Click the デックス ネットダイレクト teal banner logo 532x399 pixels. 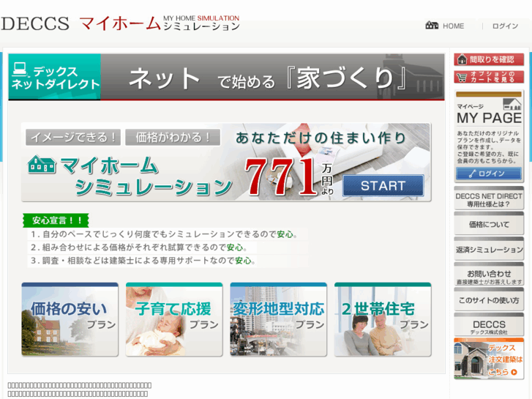click(x=55, y=77)
